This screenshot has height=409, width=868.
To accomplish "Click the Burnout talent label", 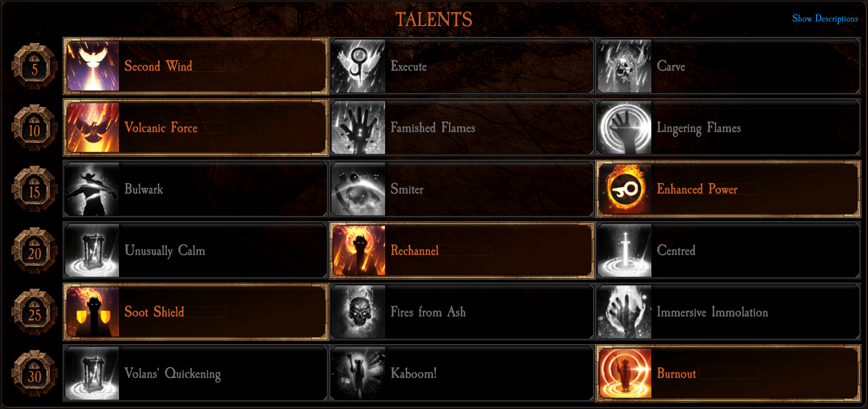I will (x=676, y=373).
